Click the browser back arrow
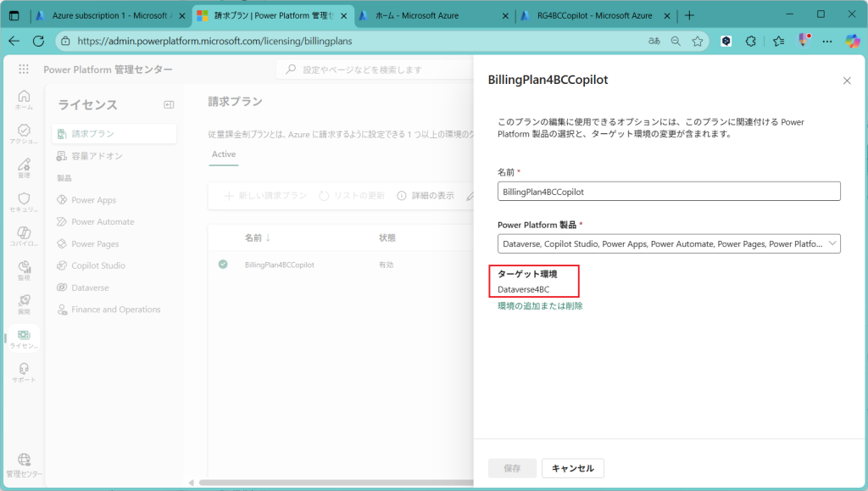 click(14, 41)
